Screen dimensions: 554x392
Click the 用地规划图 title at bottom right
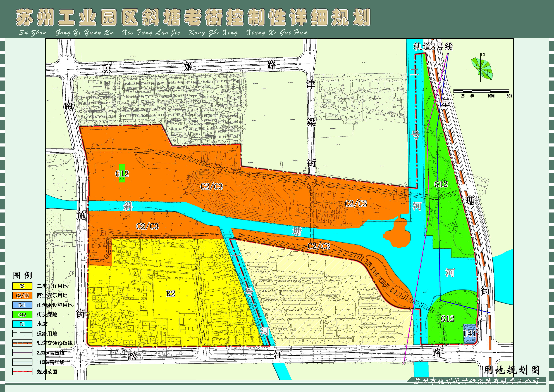click(512, 370)
